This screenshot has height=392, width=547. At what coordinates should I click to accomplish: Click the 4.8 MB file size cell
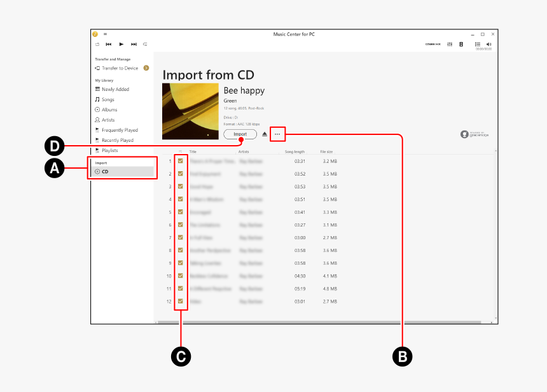[x=329, y=289]
